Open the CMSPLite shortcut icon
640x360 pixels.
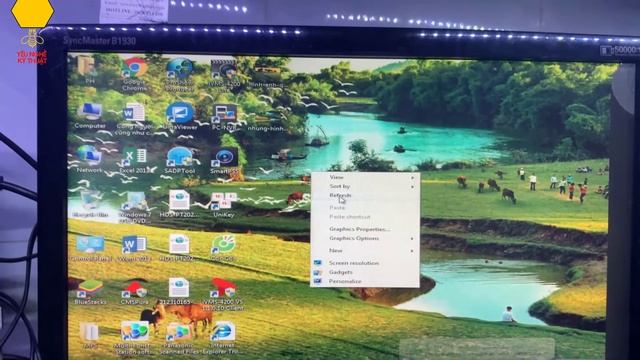pyautogui.click(x=134, y=292)
